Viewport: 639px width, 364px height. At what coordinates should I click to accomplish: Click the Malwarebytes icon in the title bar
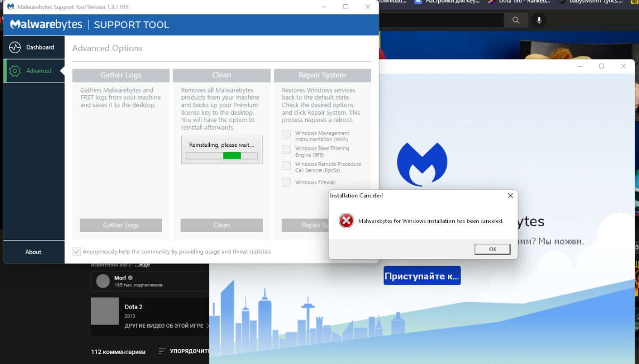click(x=10, y=7)
